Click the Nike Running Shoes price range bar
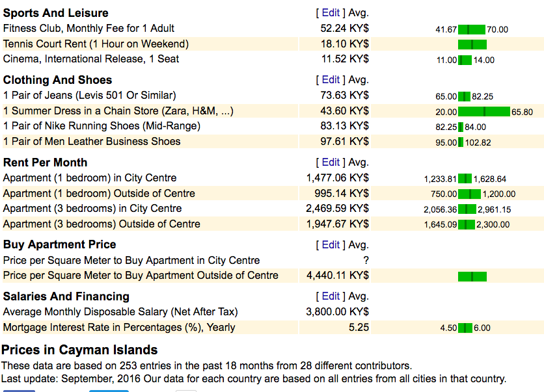The height and width of the screenshot is (392, 544). pos(461,127)
